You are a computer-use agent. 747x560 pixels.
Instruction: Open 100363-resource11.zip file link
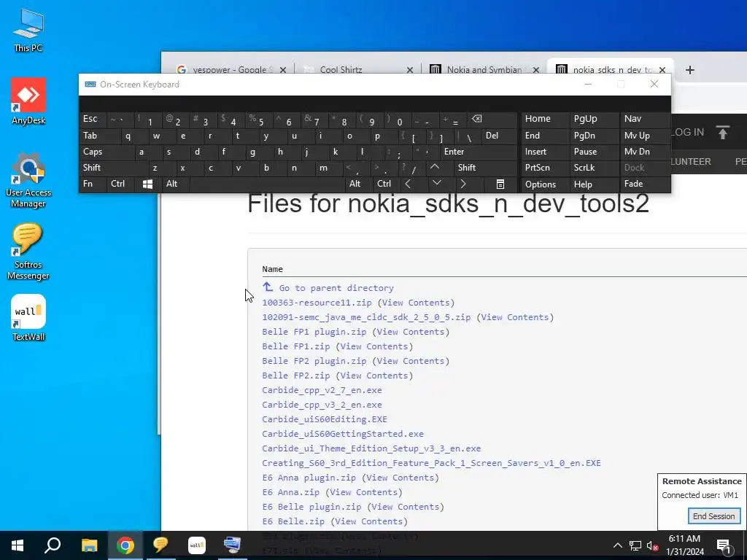[317, 303]
